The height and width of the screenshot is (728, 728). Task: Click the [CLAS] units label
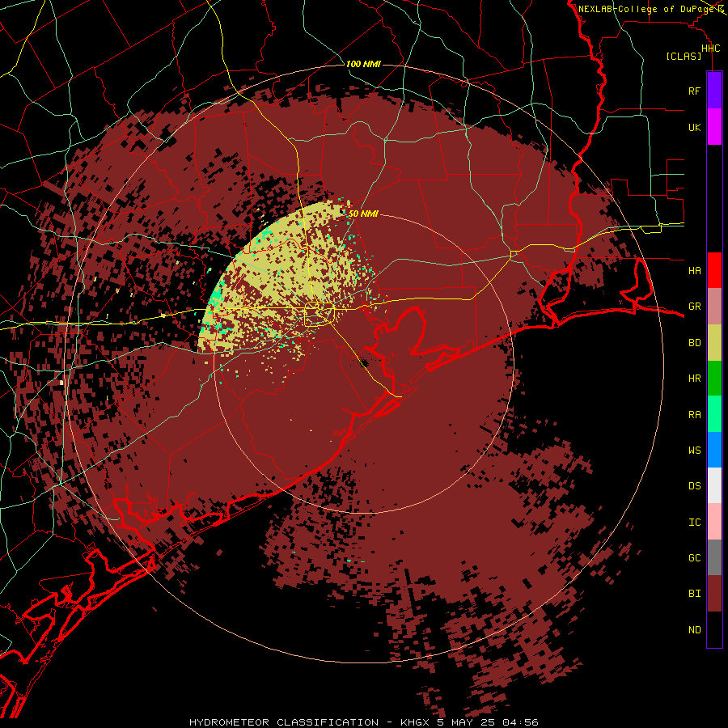pyautogui.click(x=684, y=56)
